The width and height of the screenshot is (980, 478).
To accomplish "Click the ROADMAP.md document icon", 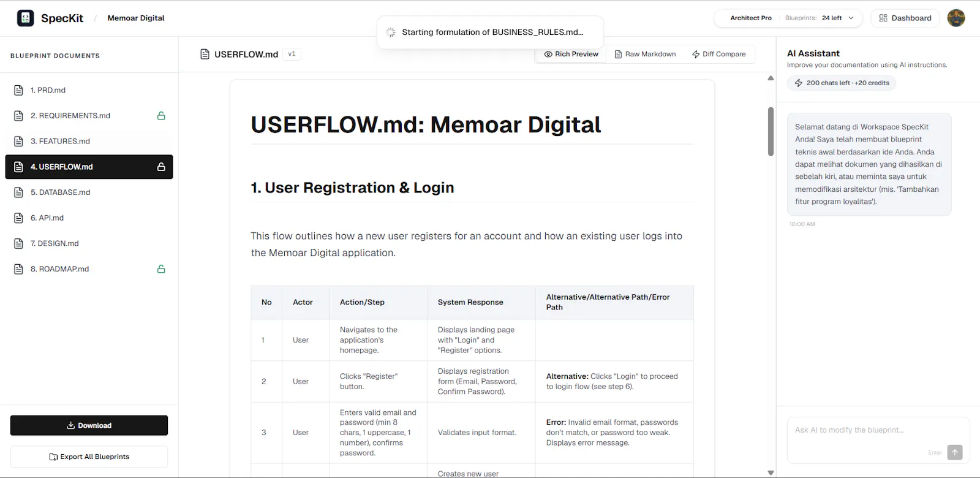I will [x=18, y=269].
